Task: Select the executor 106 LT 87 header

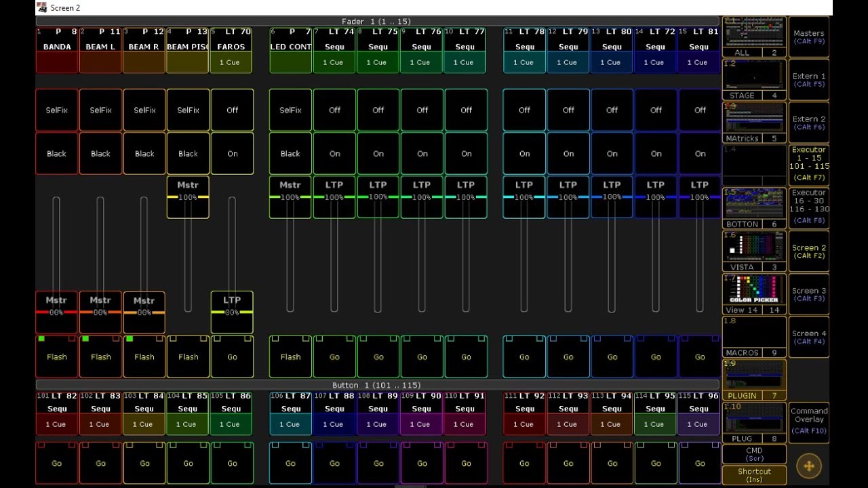Action: tap(290, 413)
